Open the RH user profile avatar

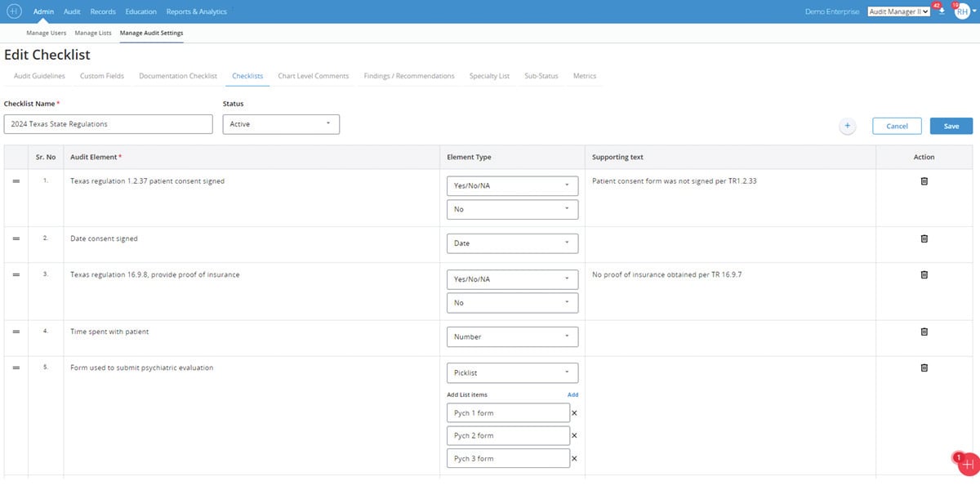click(962, 11)
